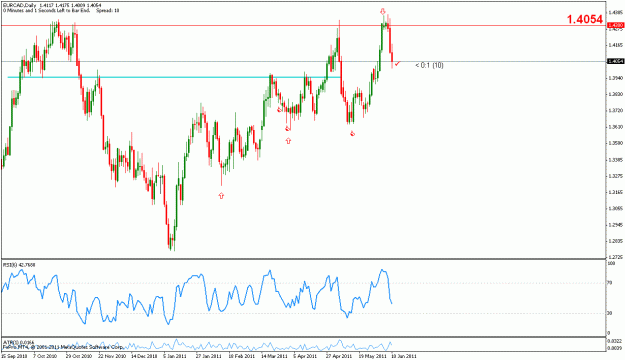
Task: Click the 30 level label on the RSI scale
Action: 609,313
